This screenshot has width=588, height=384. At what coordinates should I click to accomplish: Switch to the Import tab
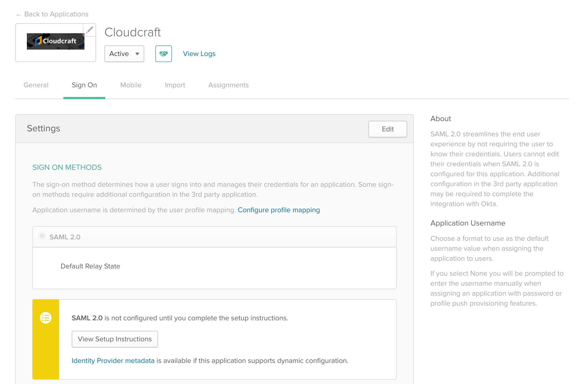click(x=175, y=85)
